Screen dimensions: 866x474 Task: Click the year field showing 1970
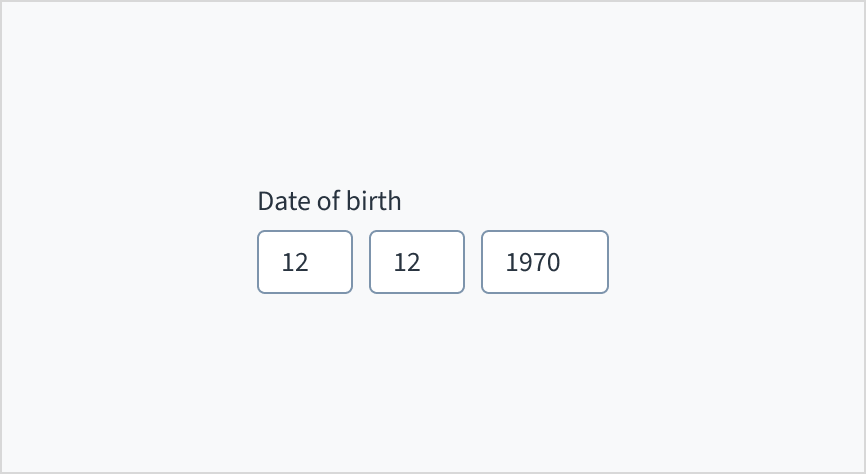[545, 262]
